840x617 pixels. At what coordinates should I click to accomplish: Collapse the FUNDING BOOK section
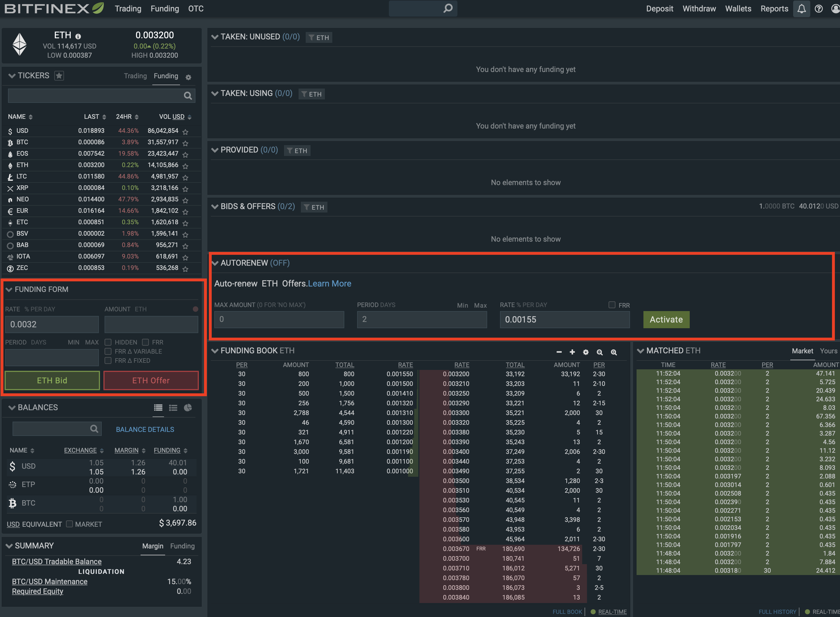[215, 351]
